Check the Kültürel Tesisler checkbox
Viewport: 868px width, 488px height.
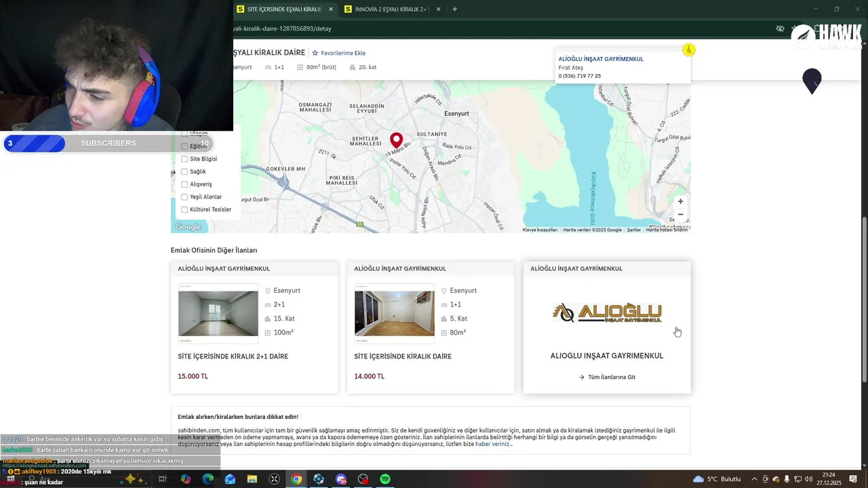184,209
